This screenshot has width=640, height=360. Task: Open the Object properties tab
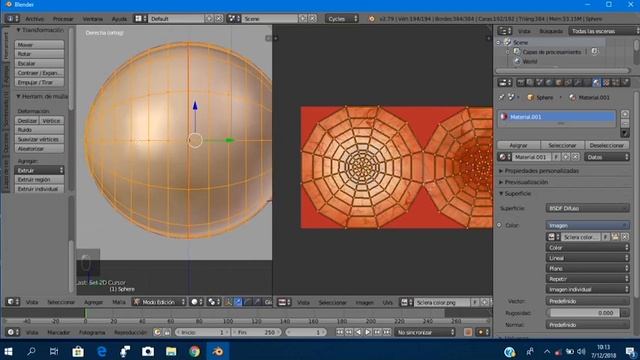click(558, 83)
